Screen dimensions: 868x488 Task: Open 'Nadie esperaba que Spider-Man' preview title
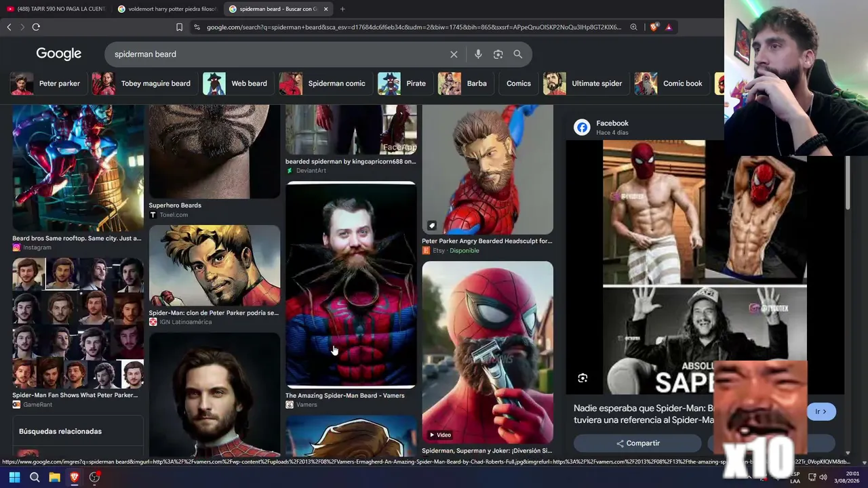coord(644,414)
